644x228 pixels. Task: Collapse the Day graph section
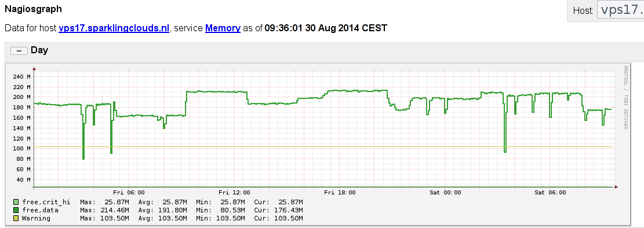[19, 50]
